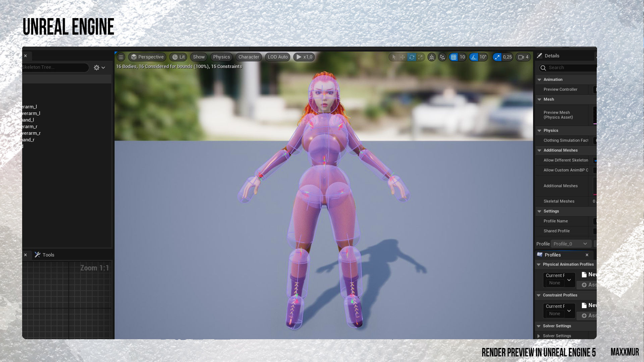Collapse the Constraint Profiles section
644x362 pixels.
(x=539, y=296)
